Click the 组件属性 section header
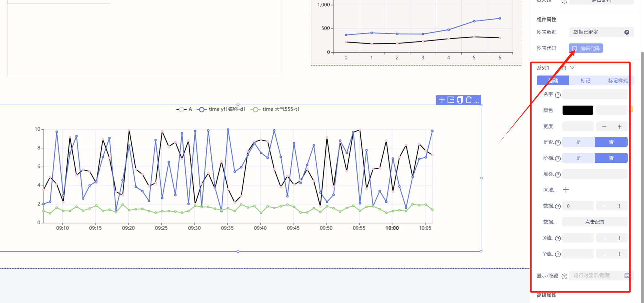This screenshot has height=303, width=644. coord(546,20)
